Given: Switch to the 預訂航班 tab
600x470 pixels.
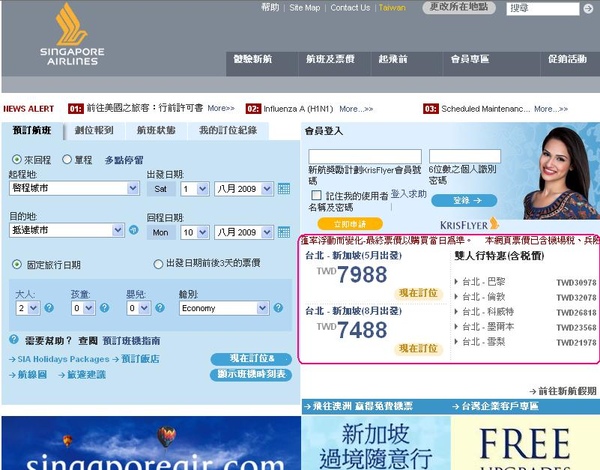Looking at the screenshot, I should point(32,131).
